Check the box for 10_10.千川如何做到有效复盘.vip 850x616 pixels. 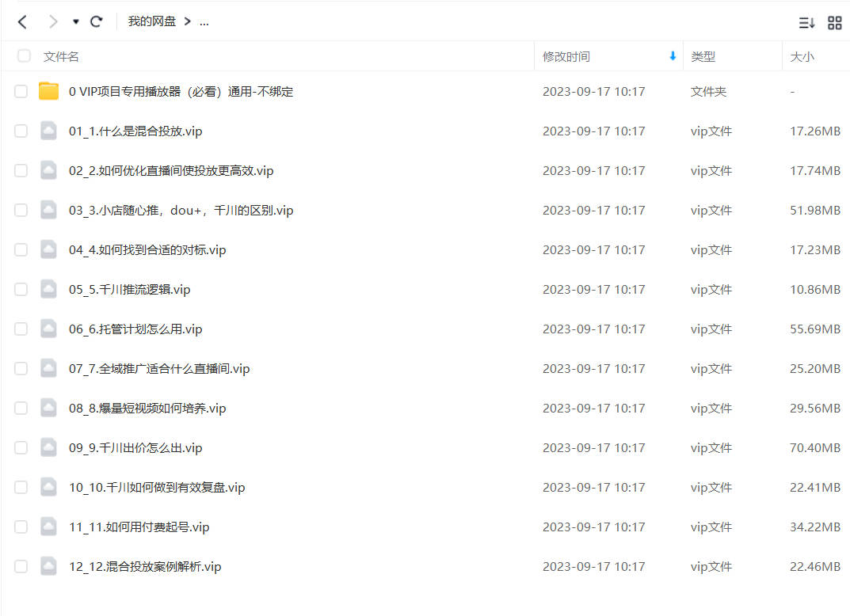tap(21, 486)
